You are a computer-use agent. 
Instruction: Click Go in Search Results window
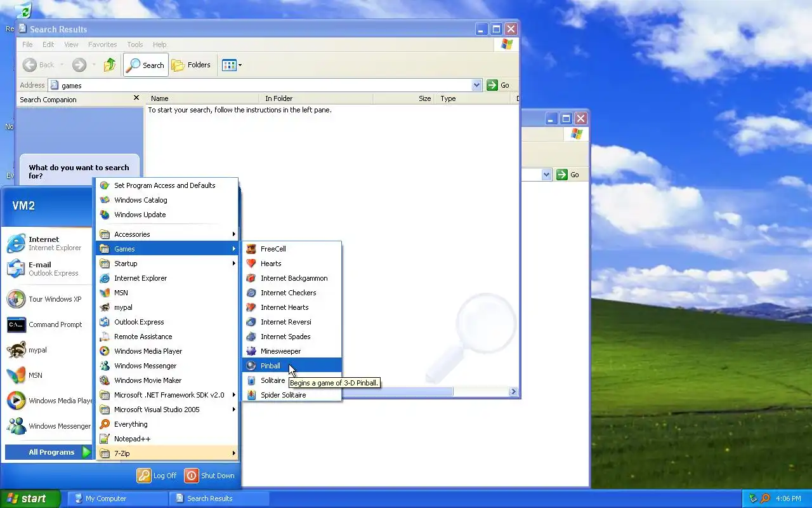[498, 85]
